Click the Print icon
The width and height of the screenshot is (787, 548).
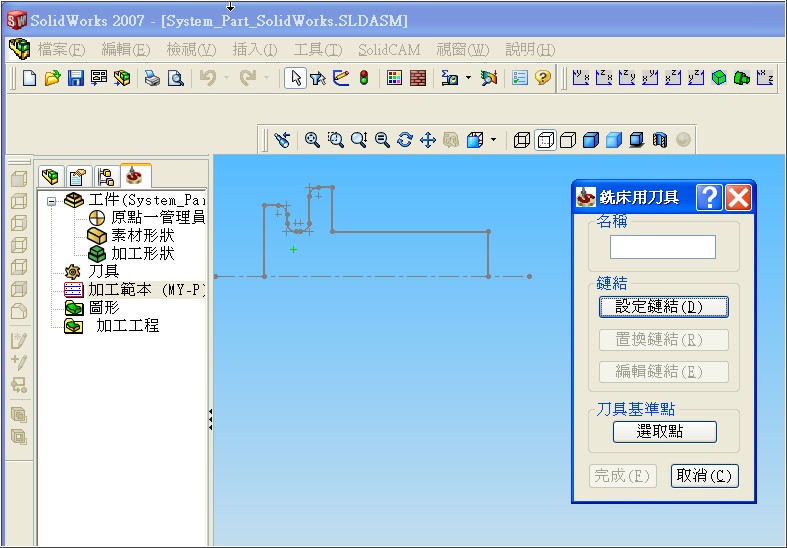coord(153,78)
